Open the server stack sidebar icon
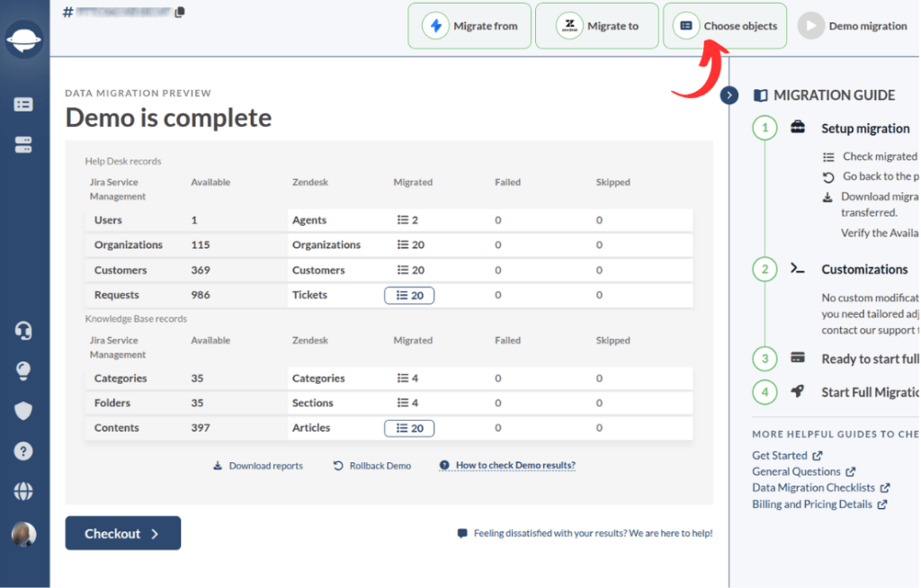Image resolution: width=921 pixels, height=588 pixels. point(23,145)
